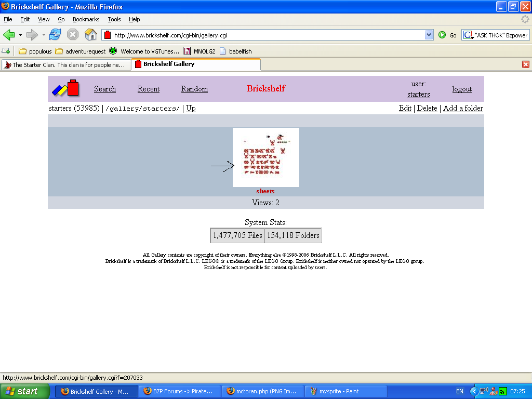532x399 pixels.
Task: Open the Search link
Action: pos(105,89)
